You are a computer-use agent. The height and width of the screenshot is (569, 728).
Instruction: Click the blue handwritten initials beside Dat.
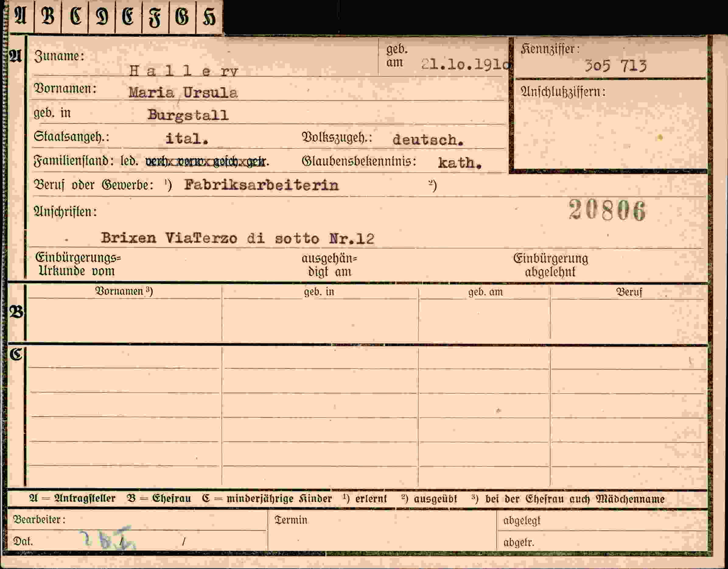click(107, 538)
